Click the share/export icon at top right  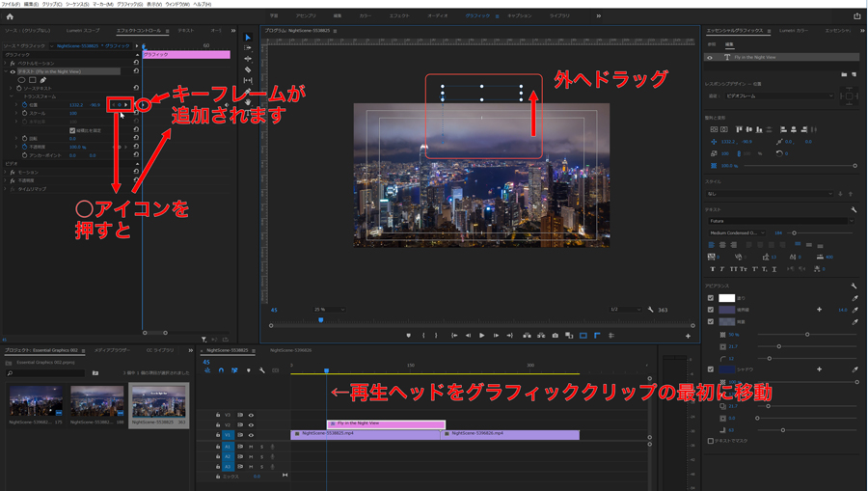[x=856, y=16]
